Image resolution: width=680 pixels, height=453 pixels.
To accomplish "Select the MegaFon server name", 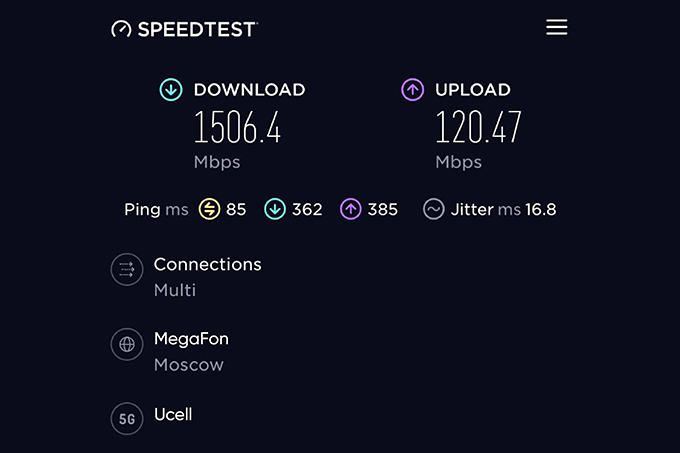I will (191, 339).
